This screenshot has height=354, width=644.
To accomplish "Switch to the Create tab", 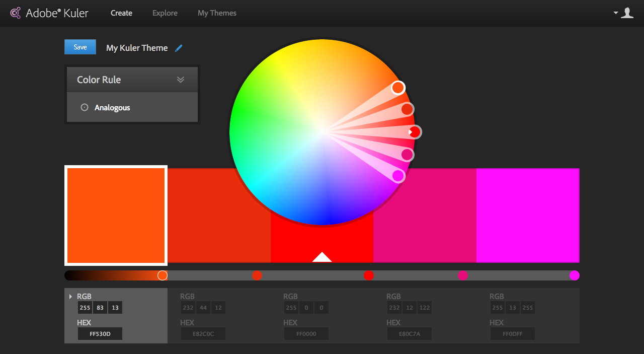I will point(121,13).
